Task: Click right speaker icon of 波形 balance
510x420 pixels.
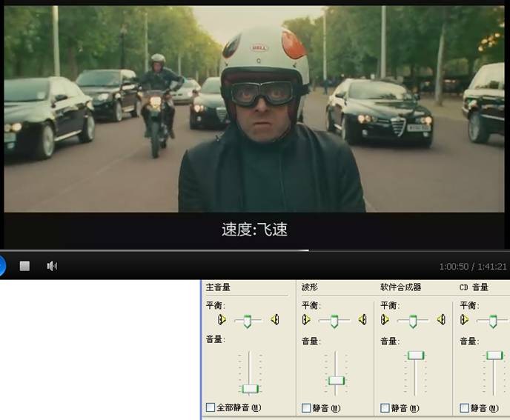Action: 362,320
